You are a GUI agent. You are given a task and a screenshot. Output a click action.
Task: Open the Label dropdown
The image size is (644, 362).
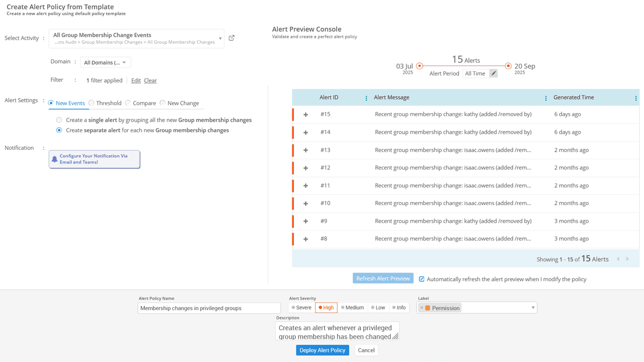533,307
